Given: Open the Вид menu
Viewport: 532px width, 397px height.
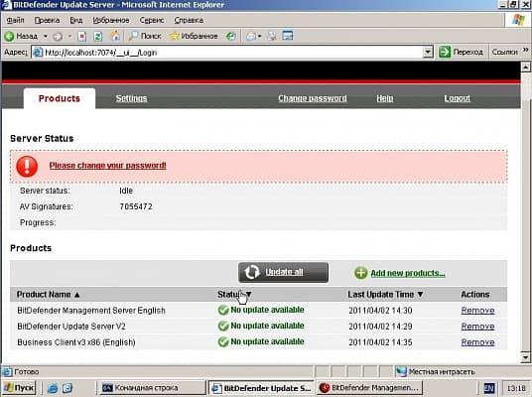Looking at the screenshot, I should (x=76, y=21).
